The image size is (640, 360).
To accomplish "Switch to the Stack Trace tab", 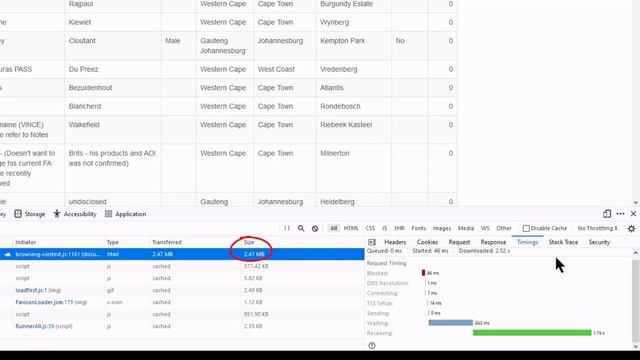I will pyautogui.click(x=563, y=242).
